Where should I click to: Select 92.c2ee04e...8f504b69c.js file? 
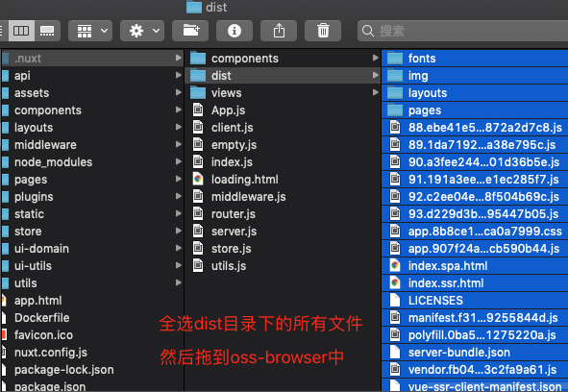pos(475,197)
